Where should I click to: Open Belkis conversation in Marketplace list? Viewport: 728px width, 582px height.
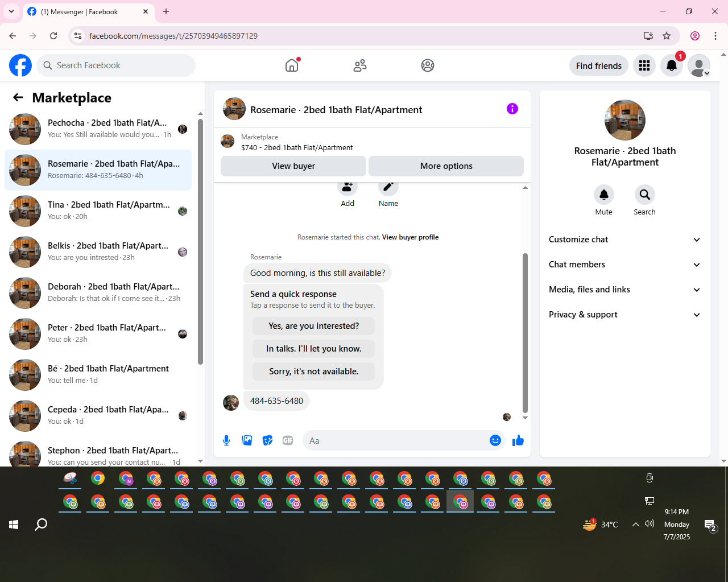pos(98,252)
